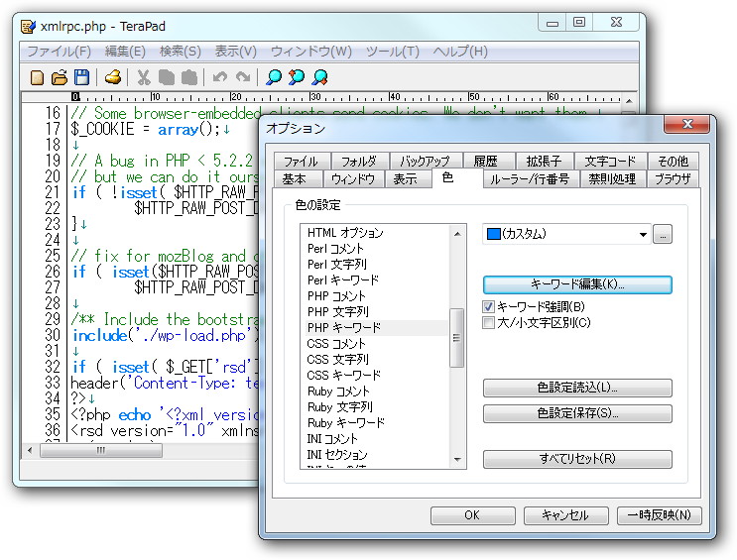Select CSS キーワード list item
737x560 pixels.
343,376
